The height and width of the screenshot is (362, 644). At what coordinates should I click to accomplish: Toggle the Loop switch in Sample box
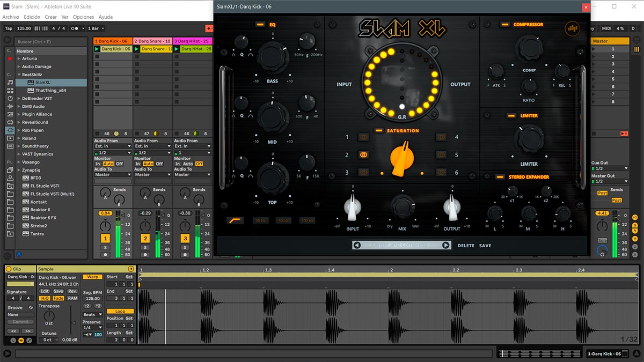120,312
